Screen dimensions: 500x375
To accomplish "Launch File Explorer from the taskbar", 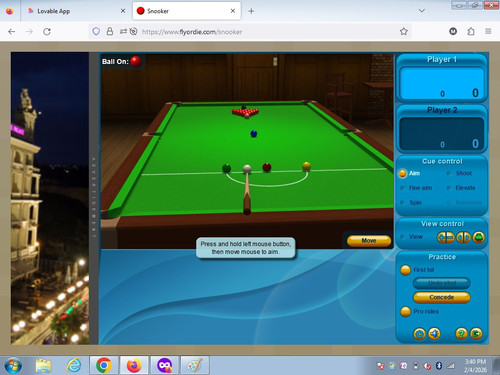I will pos(43,365).
